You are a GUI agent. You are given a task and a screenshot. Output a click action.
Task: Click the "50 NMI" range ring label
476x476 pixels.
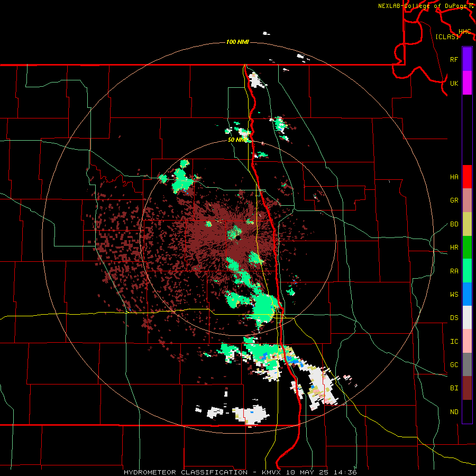237,140
